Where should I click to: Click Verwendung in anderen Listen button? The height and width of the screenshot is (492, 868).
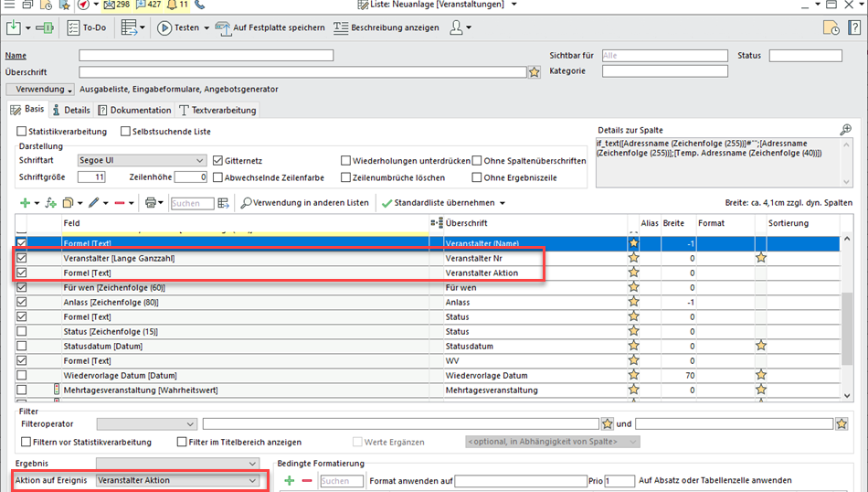pos(304,203)
